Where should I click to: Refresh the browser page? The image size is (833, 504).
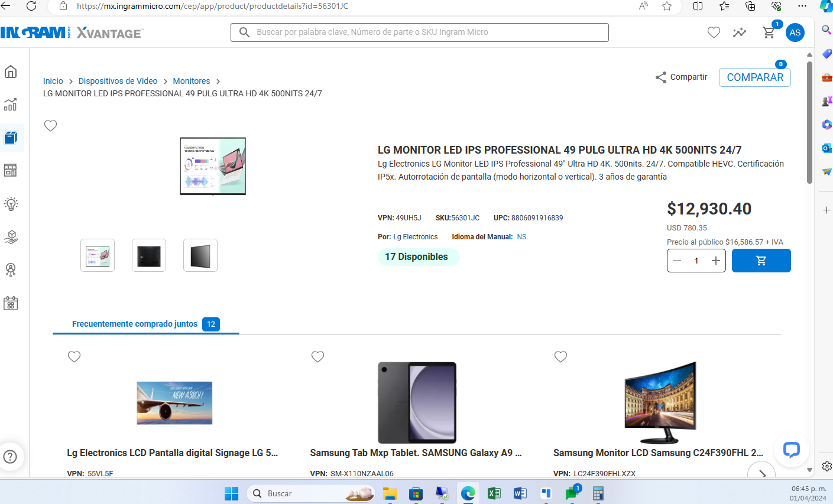point(31,6)
